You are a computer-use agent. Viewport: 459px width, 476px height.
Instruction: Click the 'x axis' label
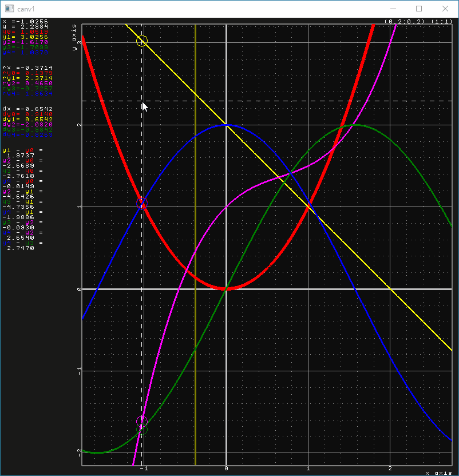point(438,473)
